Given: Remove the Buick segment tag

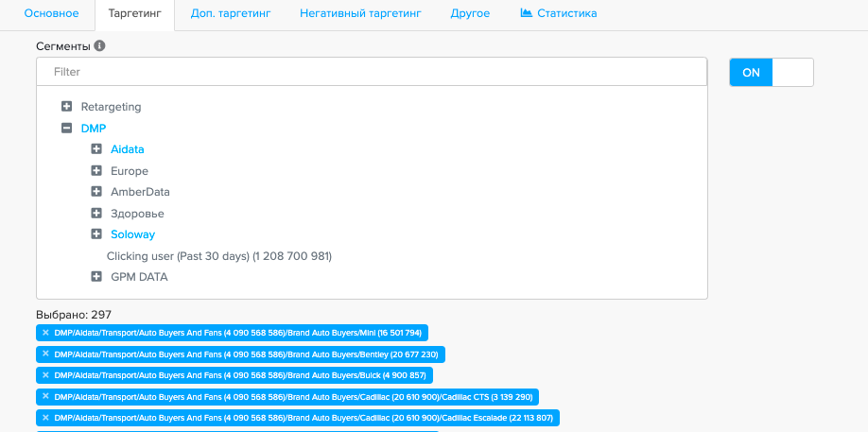Looking at the screenshot, I should (x=45, y=375).
